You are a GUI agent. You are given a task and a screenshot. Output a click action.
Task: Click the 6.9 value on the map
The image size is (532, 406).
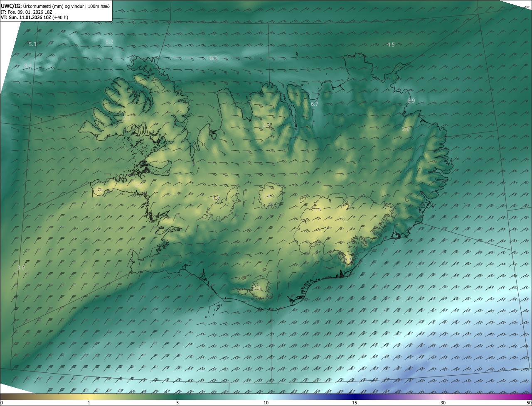411,101
